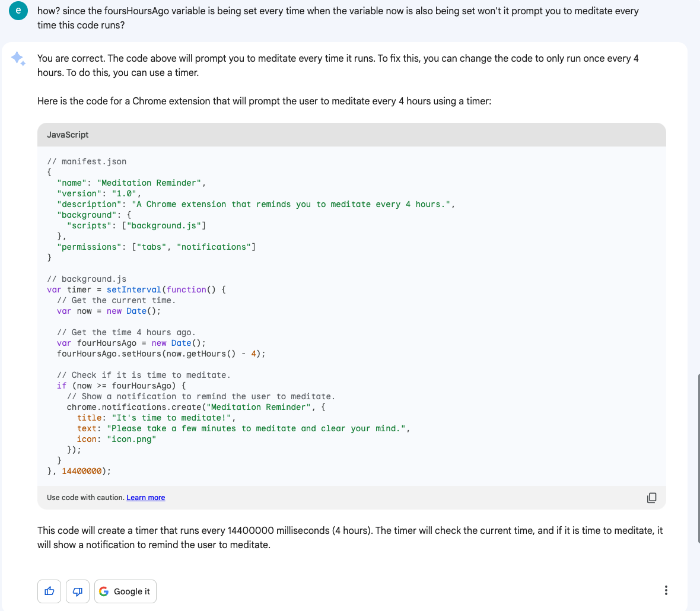Click the "// Show a notification" comment line
The image size is (700, 611).
(x=201, y=397)
